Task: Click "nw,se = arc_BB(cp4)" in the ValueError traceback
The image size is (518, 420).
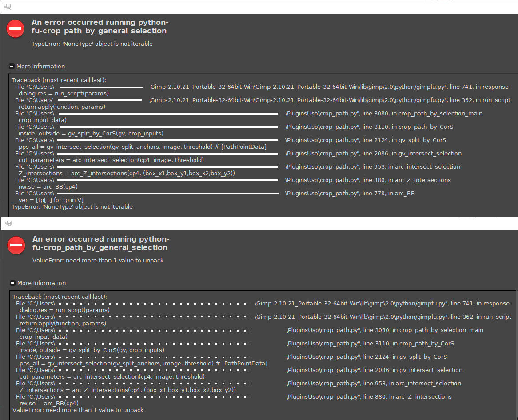Action: click(49, 404)
